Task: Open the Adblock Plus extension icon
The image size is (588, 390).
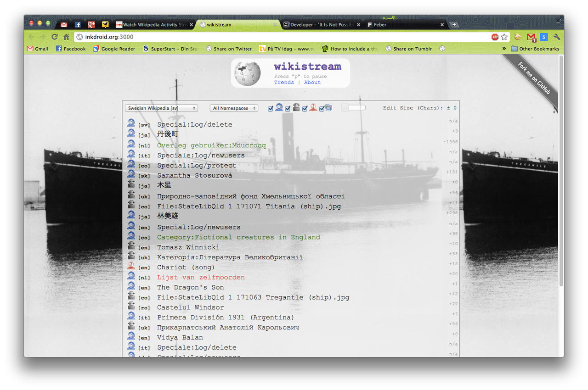Action: 495,37
